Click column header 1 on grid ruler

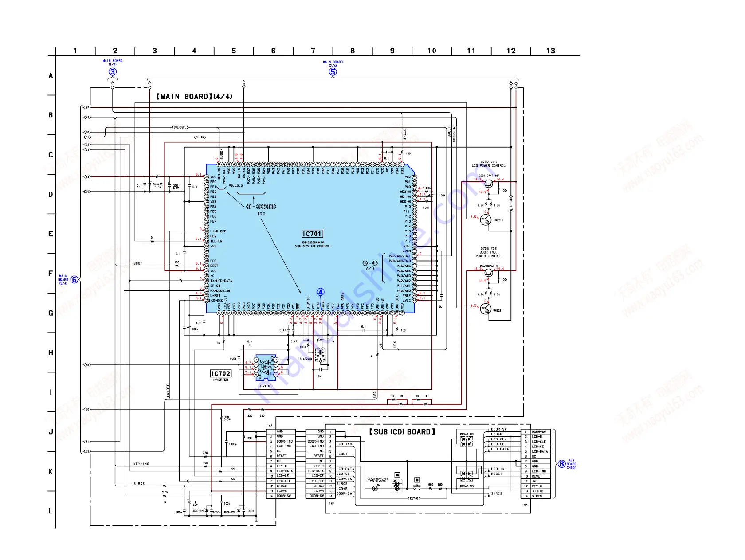[x=75, y=51]
